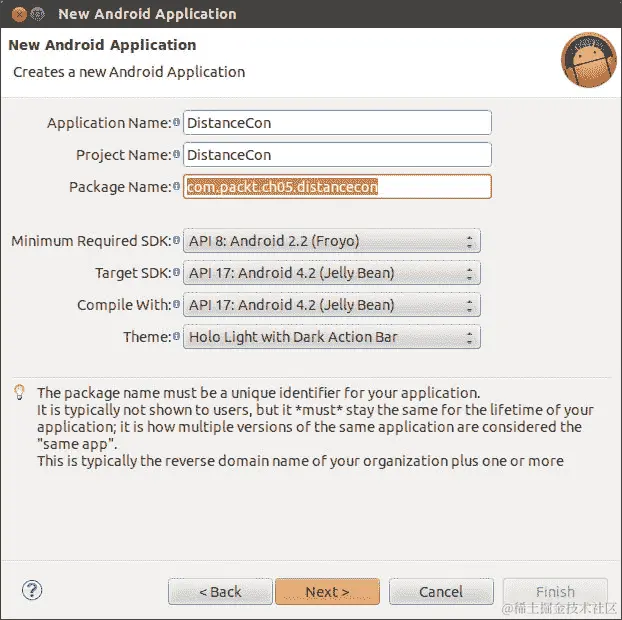This screenshot has height=620, width=622.
Task: Click the title bar window menu icon
Action: click(x=38, y=14)
